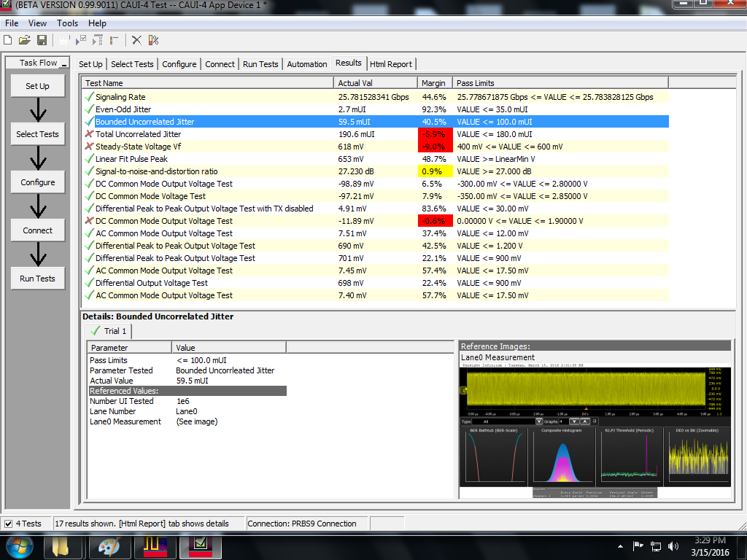Click the Connect step button
Viewport: 747px width, 560px height.
click(37, 230)
